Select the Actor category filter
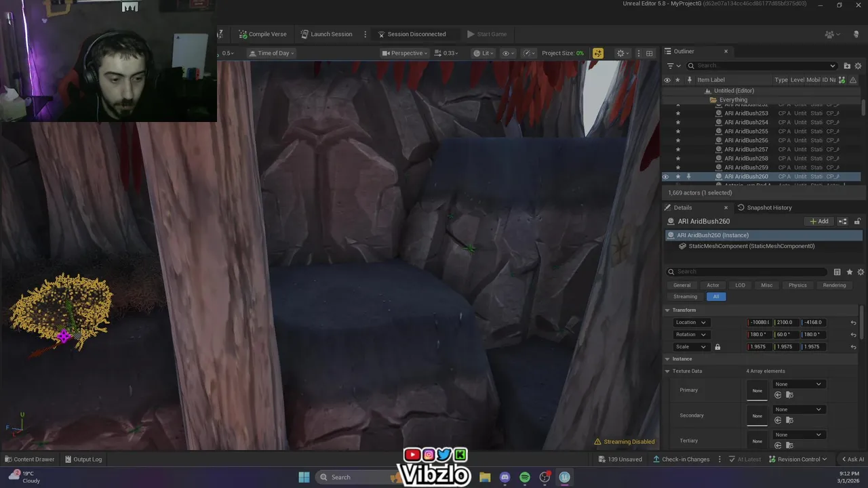 713,285
